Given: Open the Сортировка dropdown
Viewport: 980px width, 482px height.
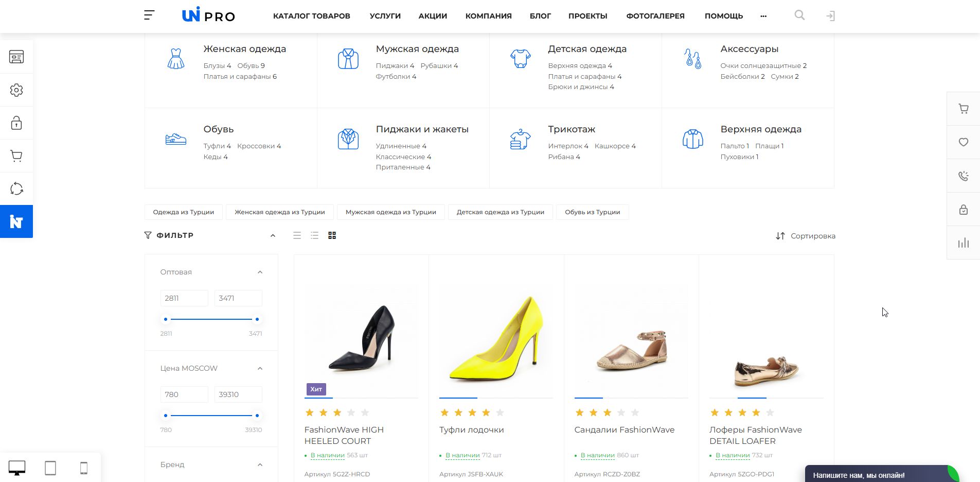Looking at the screenshot, I should [806, 236].
